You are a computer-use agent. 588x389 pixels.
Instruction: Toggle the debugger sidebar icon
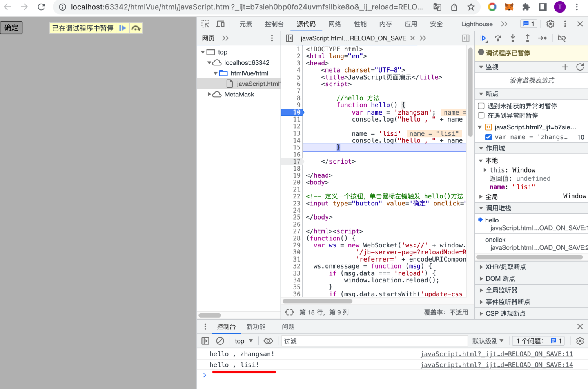pos(466,38)
